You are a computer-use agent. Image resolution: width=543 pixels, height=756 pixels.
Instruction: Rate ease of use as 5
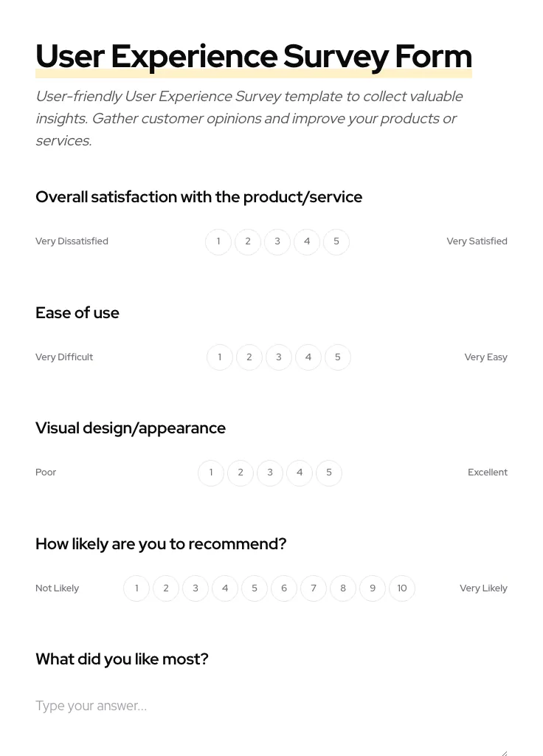point(337,357)
